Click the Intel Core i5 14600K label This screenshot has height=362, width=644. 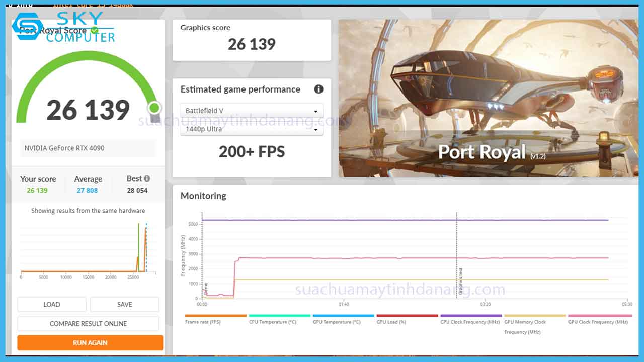[x=93, y=4]
